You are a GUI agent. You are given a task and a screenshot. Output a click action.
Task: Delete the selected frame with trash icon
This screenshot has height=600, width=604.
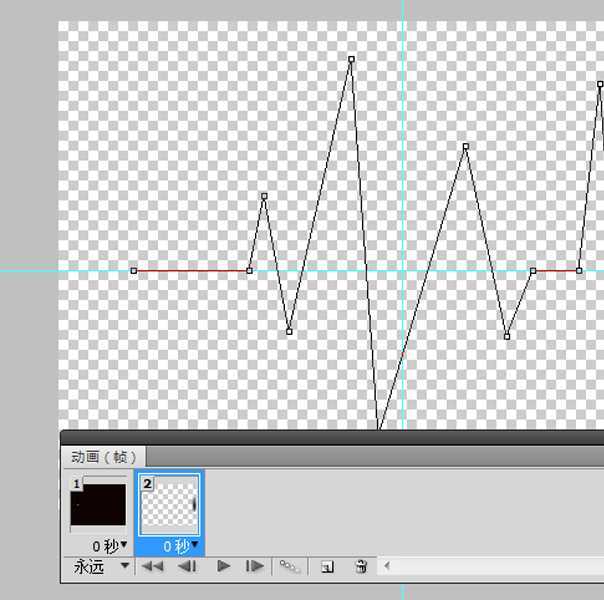pyautogui.click(x=361, y=566)
